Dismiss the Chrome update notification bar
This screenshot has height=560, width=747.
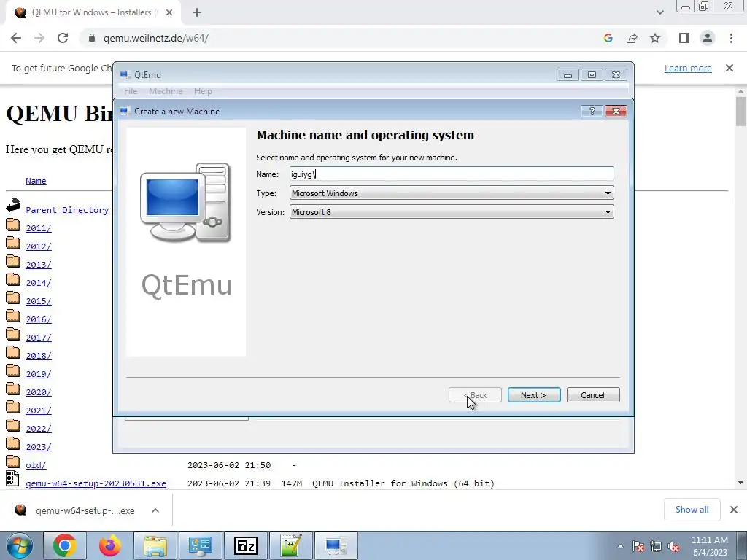(729, 68)
